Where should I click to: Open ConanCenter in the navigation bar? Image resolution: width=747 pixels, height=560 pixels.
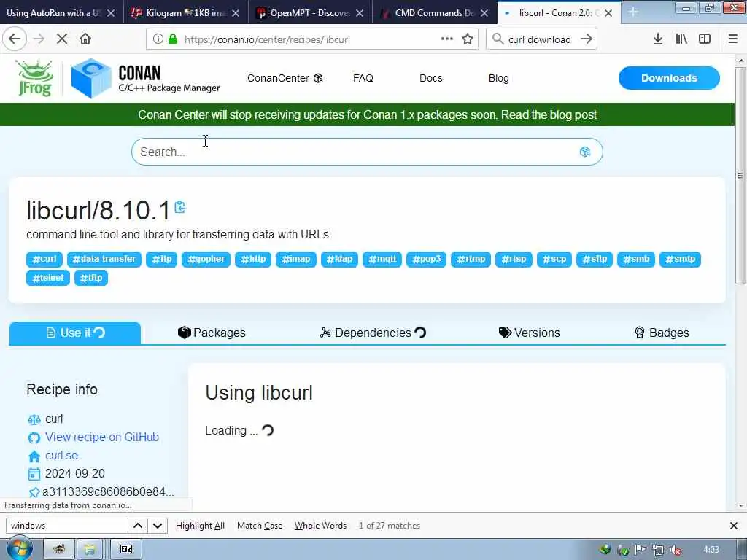pyautogui.click(x=285, y=78)
